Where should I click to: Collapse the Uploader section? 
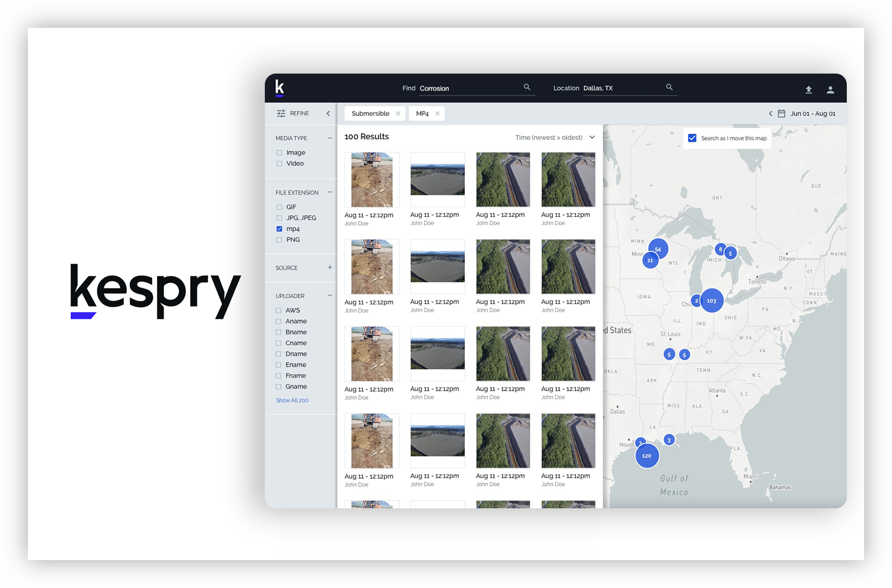pyautogui.click(x=330, y=295)
